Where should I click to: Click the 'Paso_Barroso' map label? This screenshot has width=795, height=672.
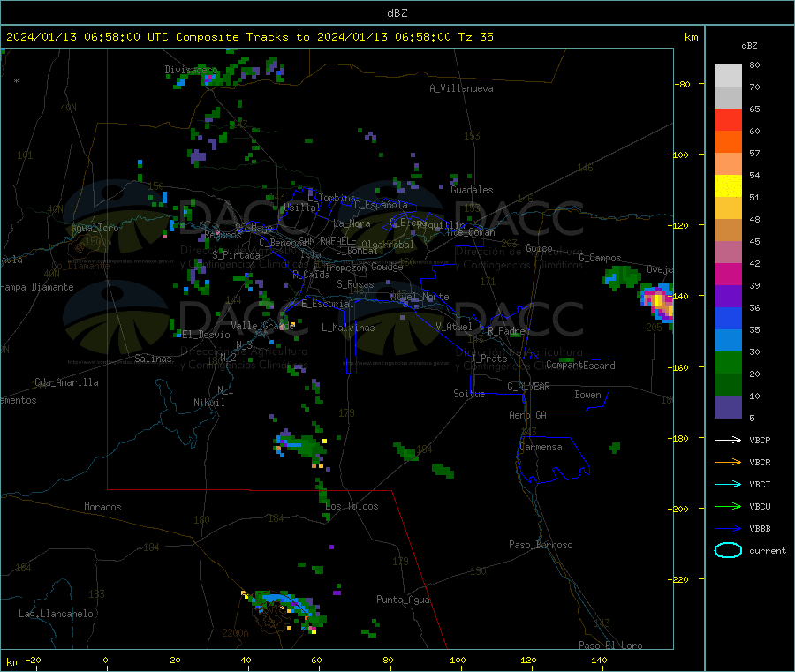541,545
